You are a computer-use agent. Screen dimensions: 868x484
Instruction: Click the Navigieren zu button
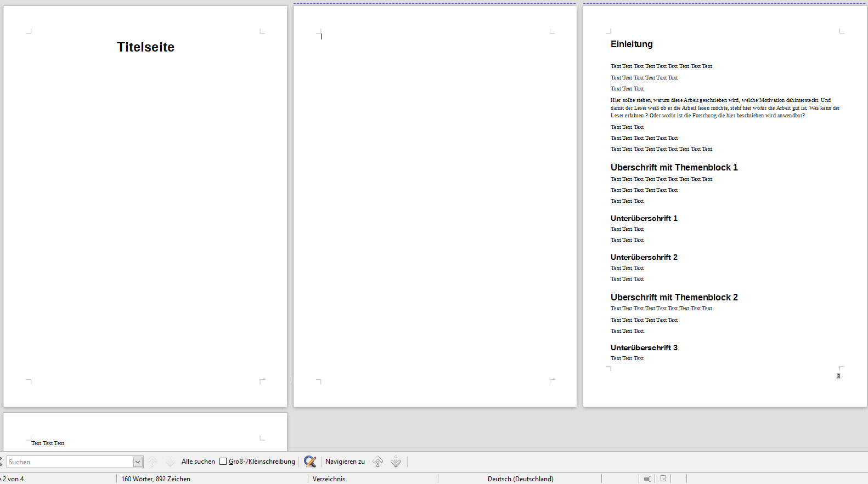tap(345, 462)
